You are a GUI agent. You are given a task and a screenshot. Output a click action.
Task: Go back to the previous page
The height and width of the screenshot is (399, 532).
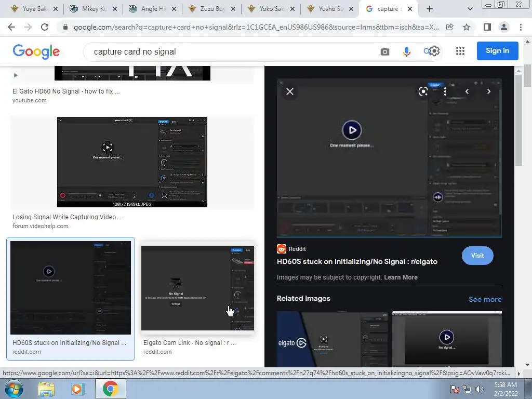[11, 27]
